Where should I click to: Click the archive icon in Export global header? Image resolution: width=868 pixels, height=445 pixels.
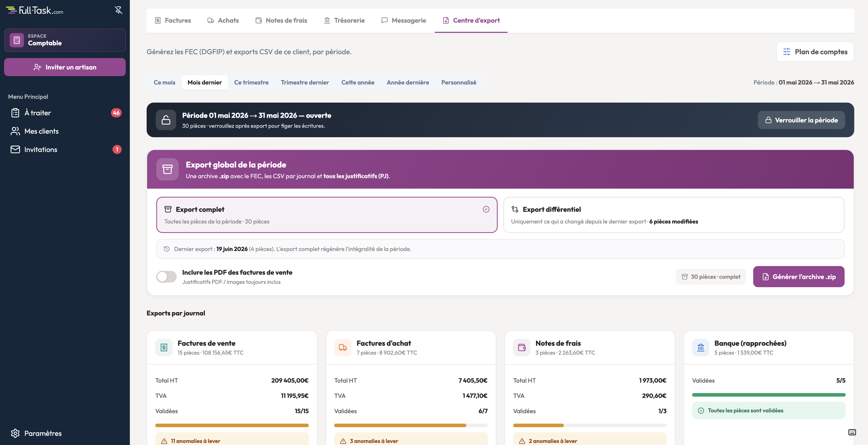(167, 169)
